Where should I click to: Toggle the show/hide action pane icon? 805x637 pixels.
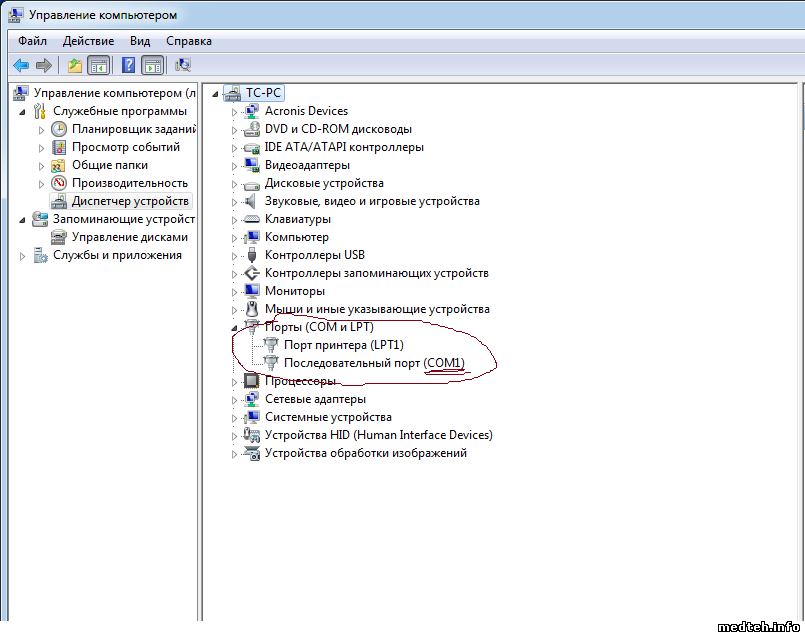152,65
